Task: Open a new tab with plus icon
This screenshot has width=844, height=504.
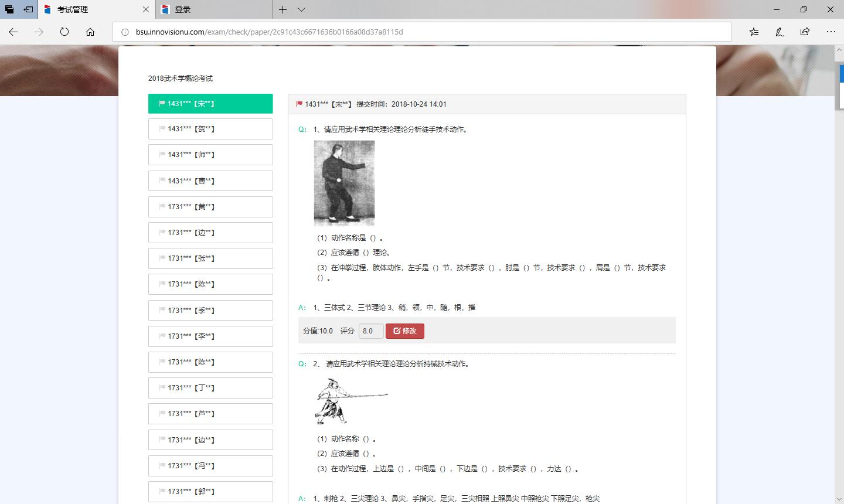Action: tap(283, 9)
